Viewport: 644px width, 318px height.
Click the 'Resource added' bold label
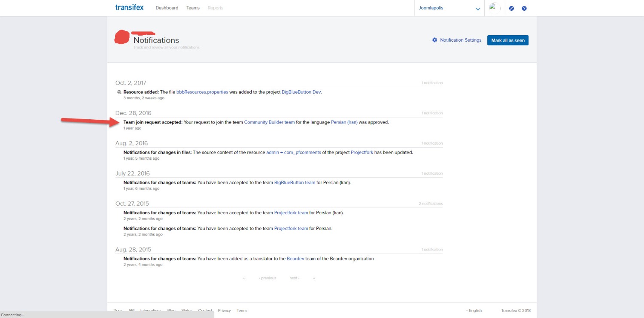click(x=141, y=92)
